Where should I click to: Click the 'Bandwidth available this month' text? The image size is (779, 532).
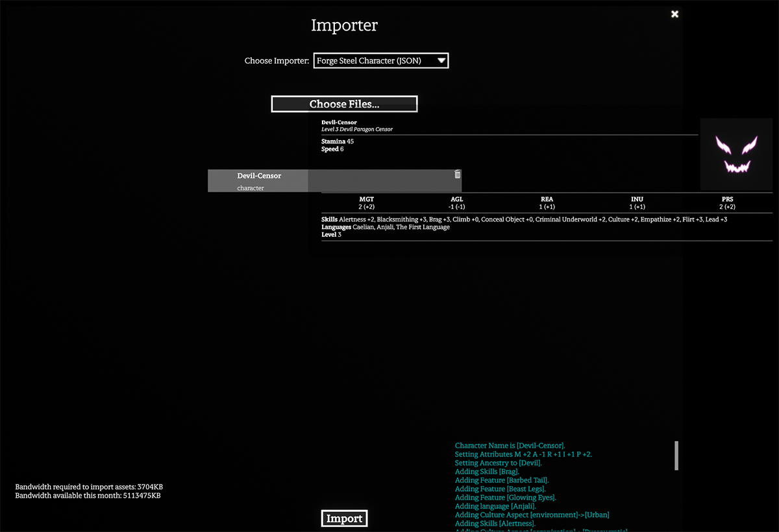[88, 496]
